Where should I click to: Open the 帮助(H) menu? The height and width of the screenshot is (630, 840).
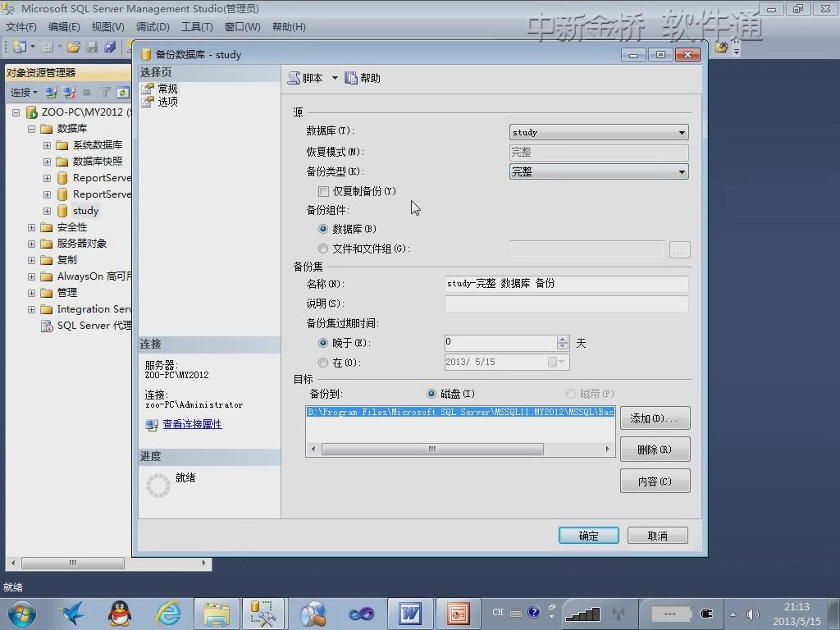coord(289,27)
